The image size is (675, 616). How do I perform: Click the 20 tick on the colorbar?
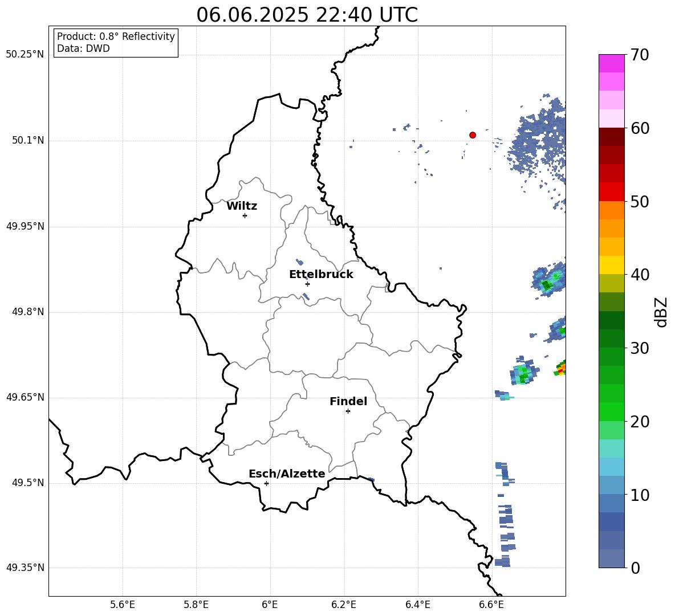pyautogui.click(x=640, y=422)
